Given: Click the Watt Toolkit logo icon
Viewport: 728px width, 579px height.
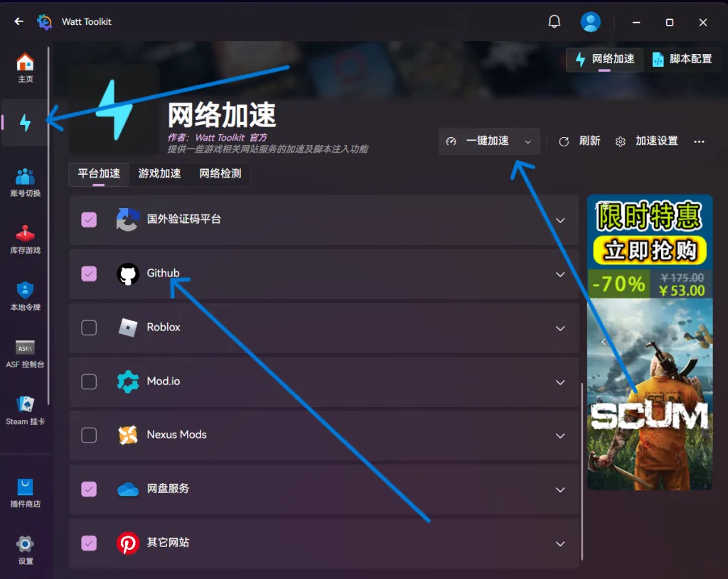Looking at the screenshot, I should click(45, 22).
